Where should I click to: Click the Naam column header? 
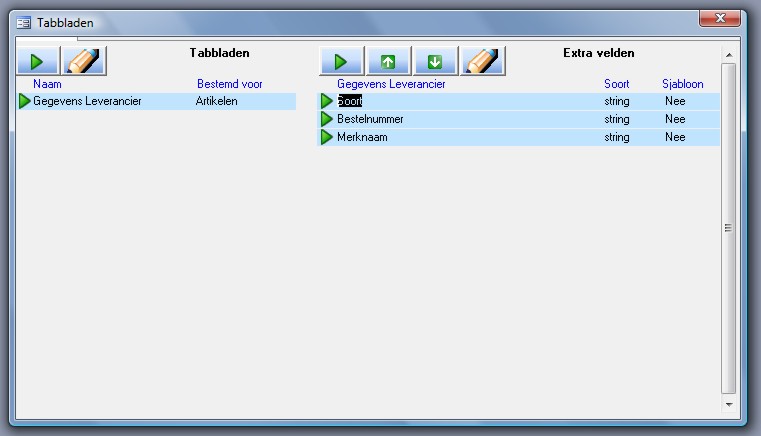[x=47, y=84]
